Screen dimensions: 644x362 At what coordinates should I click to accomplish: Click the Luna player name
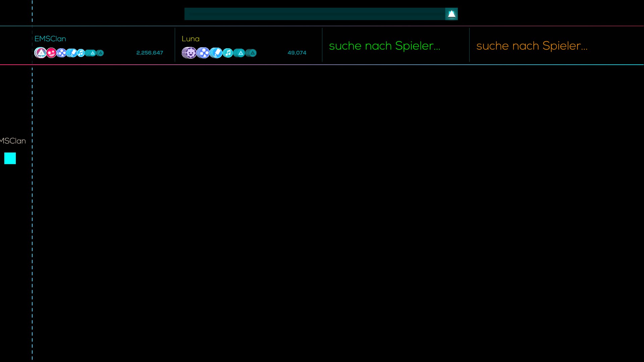point(191,39)
